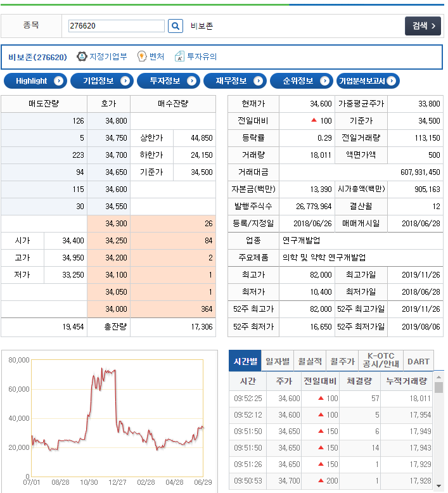This screenshot has width=448, height=493.
Task: Click the 지정기업부 badge icon
Action: click(x=82, y=56)
